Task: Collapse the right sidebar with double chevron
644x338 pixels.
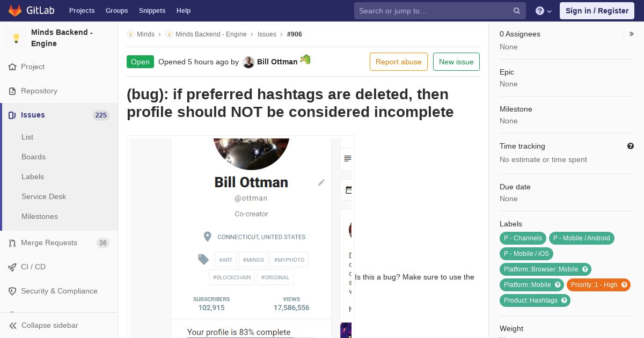Action: pyautogui.click(x=632, y=34)
